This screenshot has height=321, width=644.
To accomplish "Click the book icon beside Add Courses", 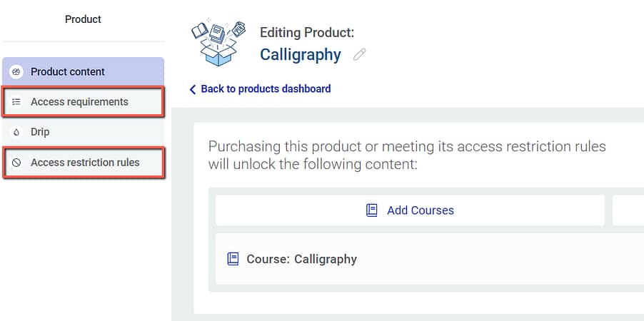I will pos(371,210).
